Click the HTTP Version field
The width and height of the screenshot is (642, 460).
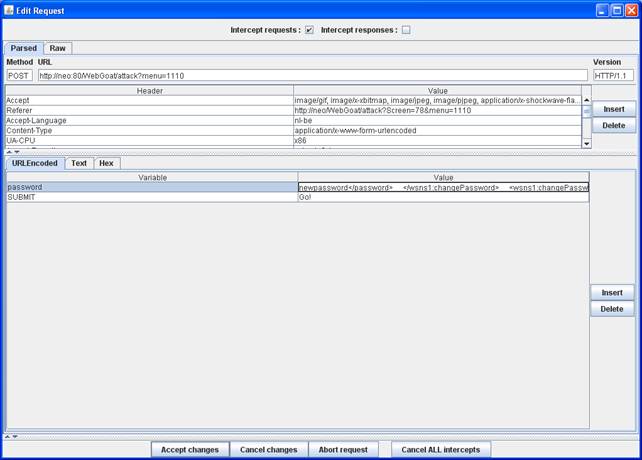pyautogui.click(x=612, y=75)
